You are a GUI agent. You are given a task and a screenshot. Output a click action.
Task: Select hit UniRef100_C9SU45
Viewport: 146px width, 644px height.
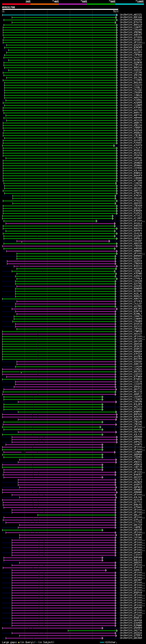[131, 30]
